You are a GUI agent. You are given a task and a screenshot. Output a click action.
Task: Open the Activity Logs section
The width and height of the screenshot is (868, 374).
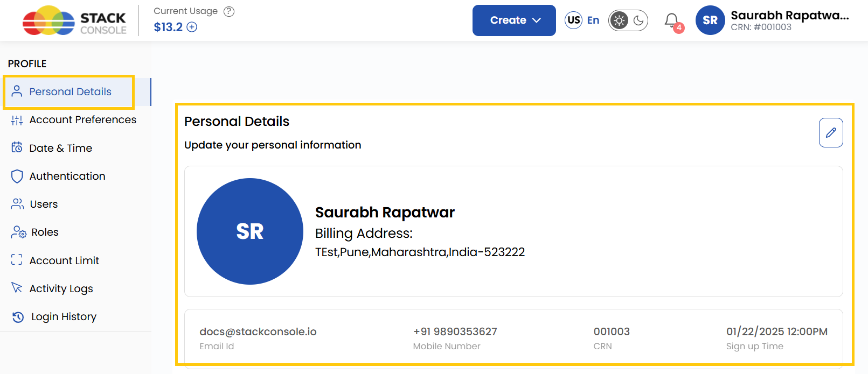pos(61,288)
